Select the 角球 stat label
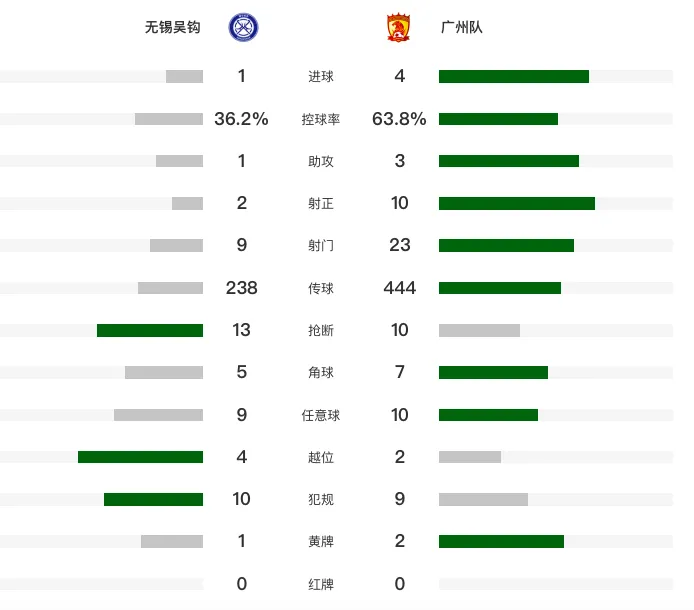Image resolution: width=694 pixels, height=610 pixels. pyautogui.click(x=321, y=372)
